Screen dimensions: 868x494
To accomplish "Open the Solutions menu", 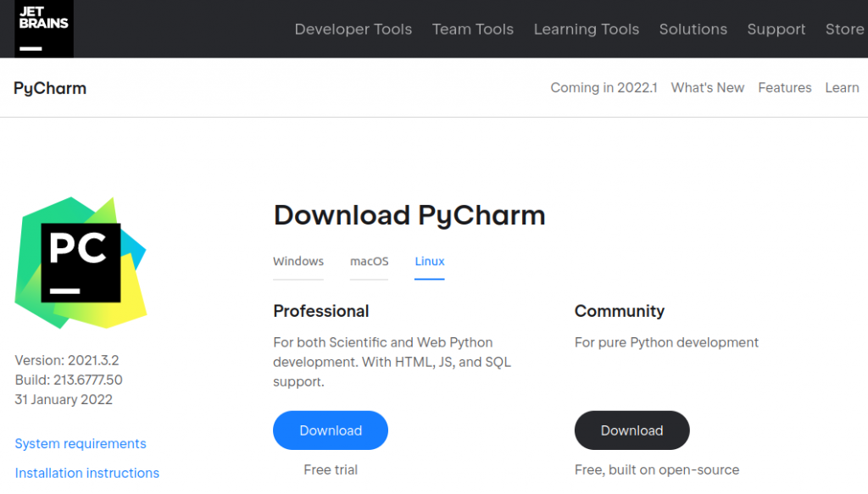I will [x=693, y=29].
